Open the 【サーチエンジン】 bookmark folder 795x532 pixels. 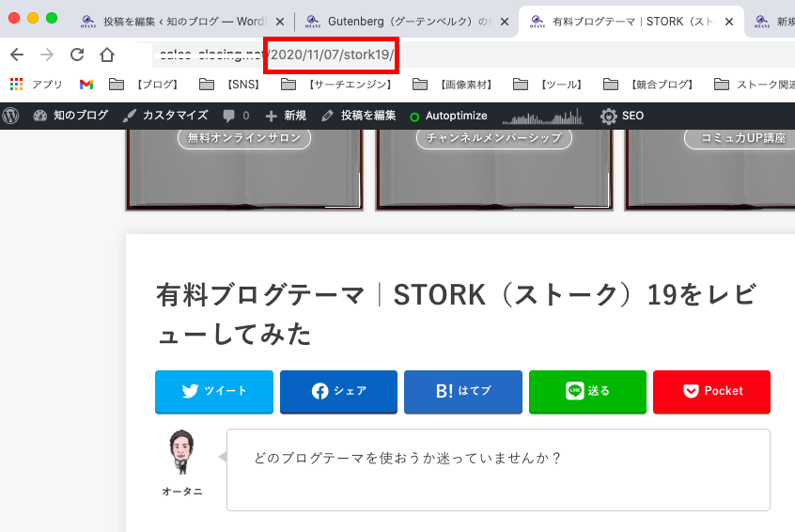(x=336, y=85)
